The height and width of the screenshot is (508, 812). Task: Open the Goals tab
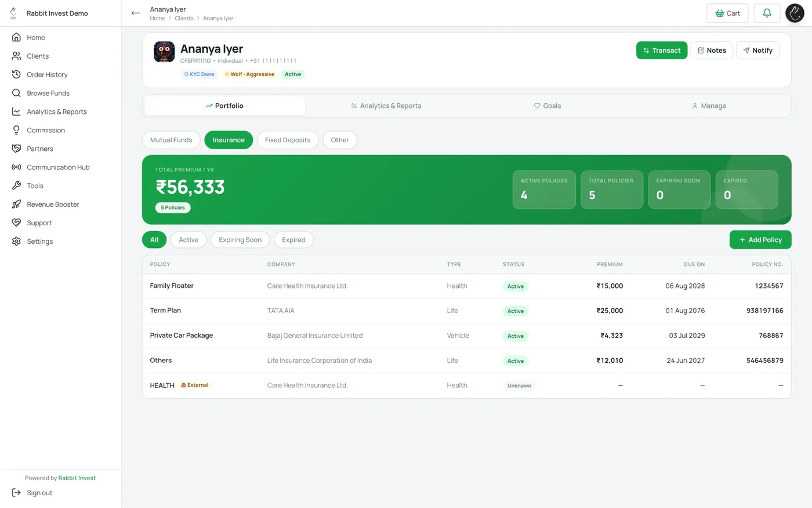[547, 106]
